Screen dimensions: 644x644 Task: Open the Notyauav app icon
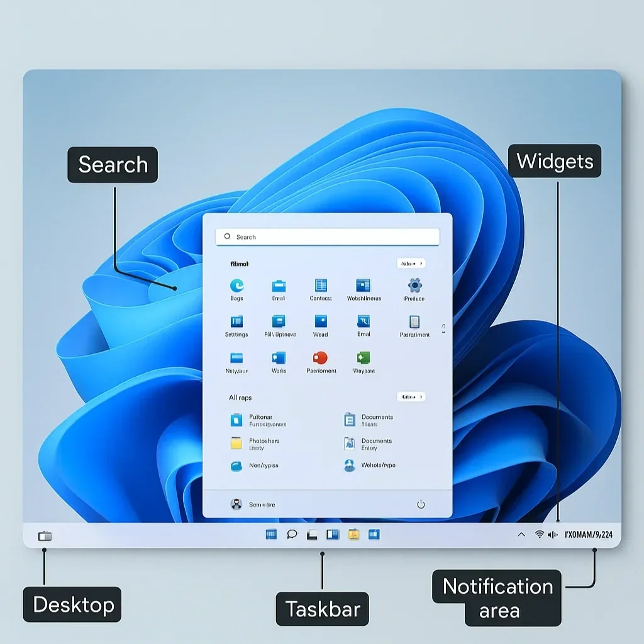click(236, 358)
